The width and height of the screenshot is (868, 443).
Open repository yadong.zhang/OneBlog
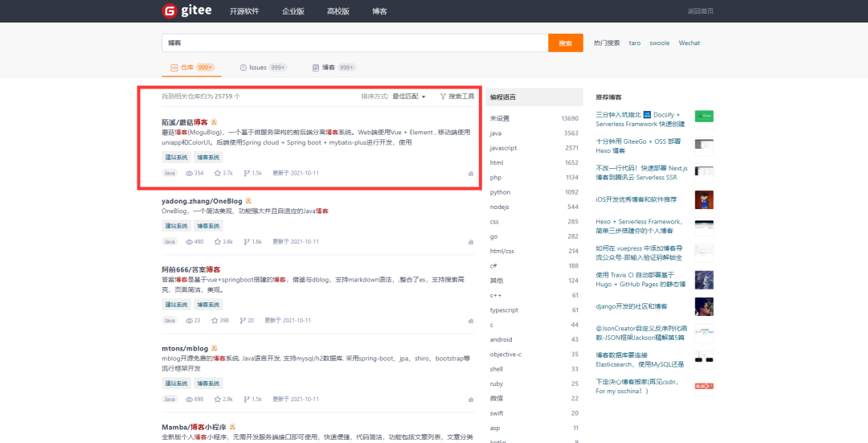(202, 201)
